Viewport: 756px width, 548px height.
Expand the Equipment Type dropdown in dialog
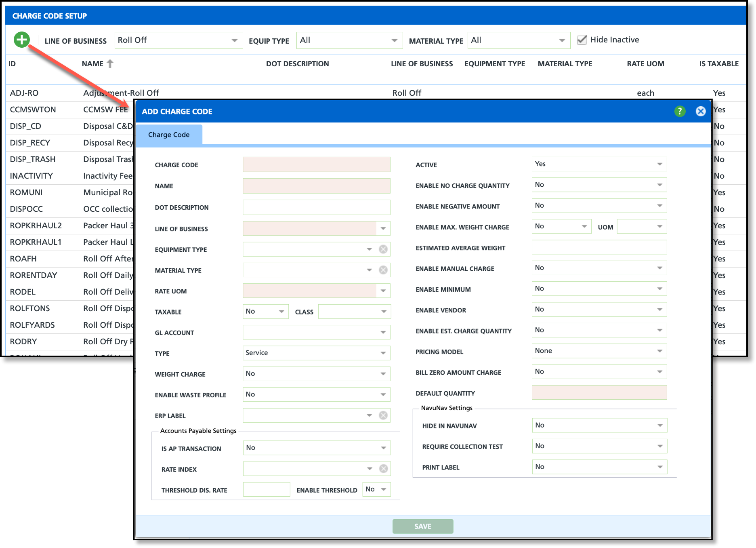click(370, 249)
